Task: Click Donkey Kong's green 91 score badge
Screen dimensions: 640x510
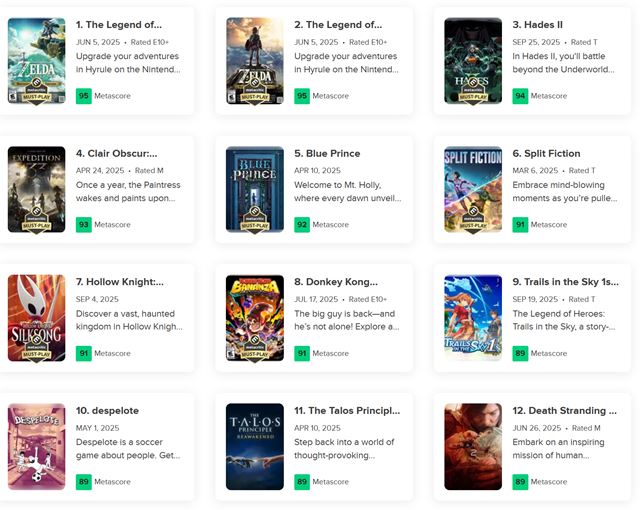Action: pyautogui.click(x=302, y=353)
